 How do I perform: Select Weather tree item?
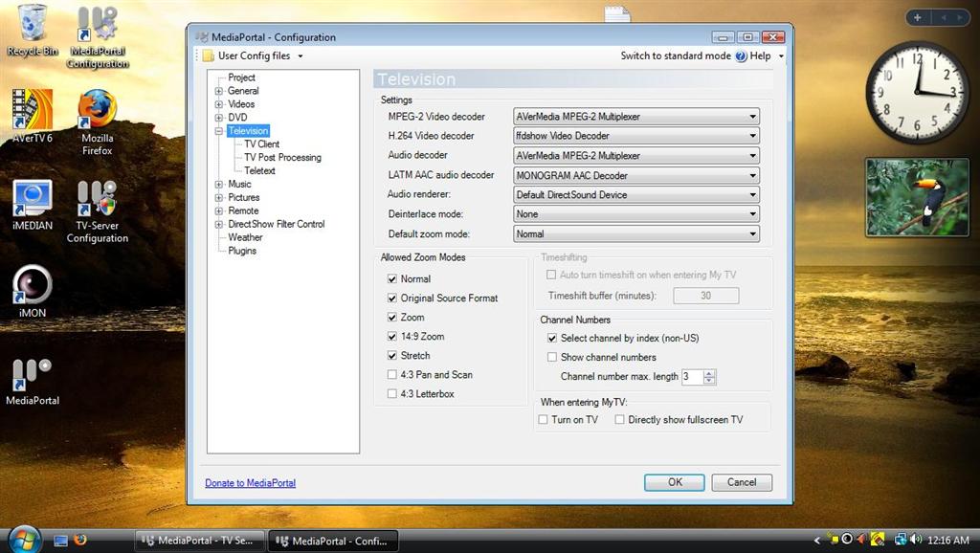point(245,237)
